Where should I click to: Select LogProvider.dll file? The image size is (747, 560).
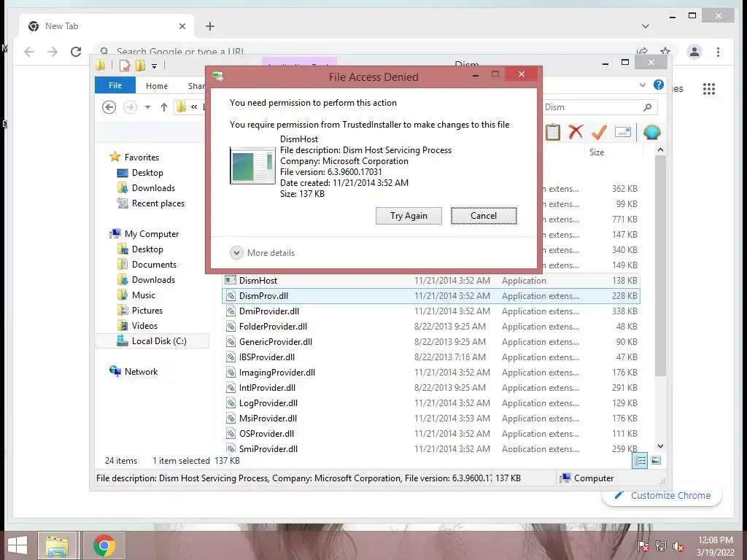(431, 402)
